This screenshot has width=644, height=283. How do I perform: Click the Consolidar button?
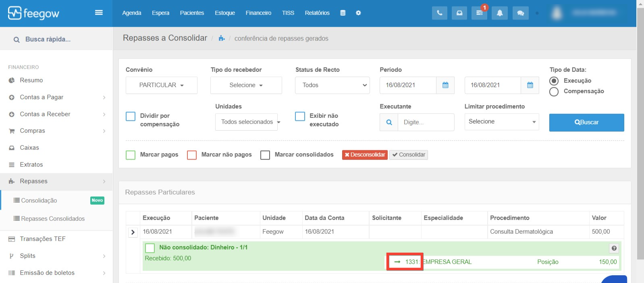(409, 155)
